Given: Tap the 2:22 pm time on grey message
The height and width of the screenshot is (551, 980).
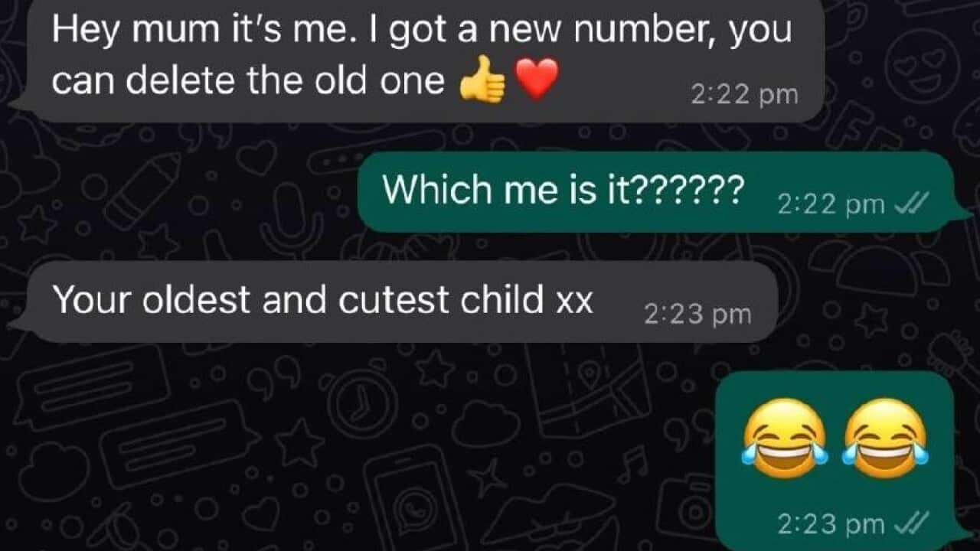Looking at the screenshot, I should pos(744,95).
